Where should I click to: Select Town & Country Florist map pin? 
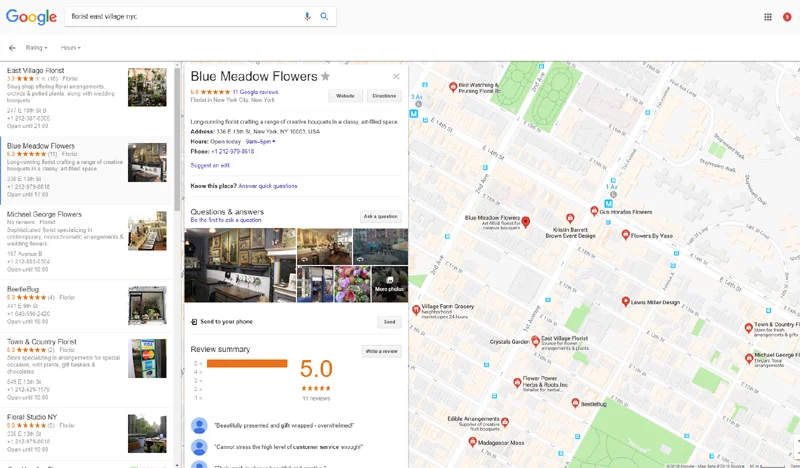tap(748, 328)
